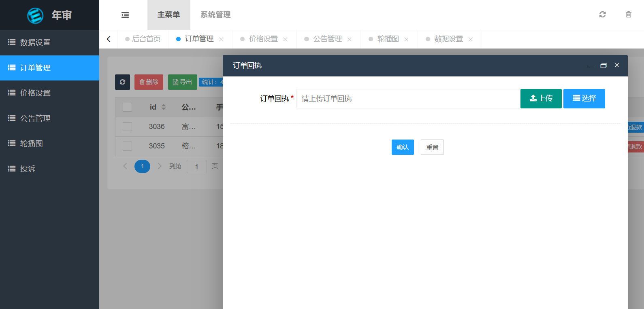Click the sidebar collapse menu icon
The width and height of the screenshot is (644, 309).
click(125, 15)
